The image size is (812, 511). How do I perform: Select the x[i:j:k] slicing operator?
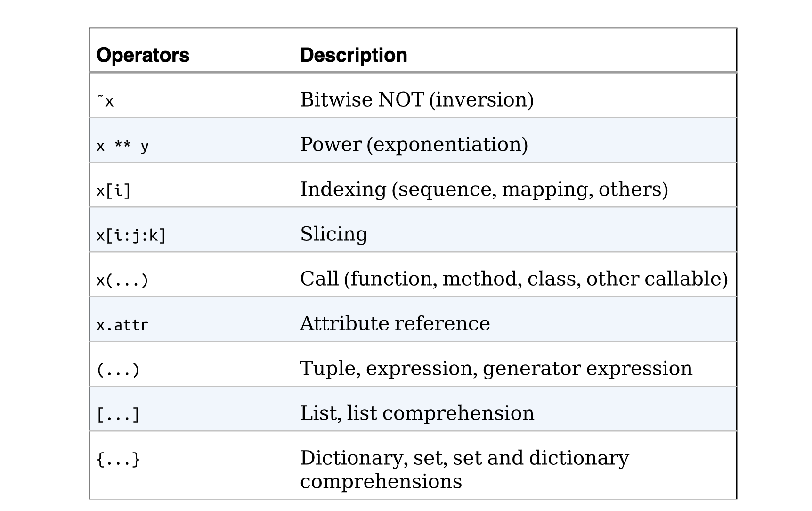(x=131, y=235)
